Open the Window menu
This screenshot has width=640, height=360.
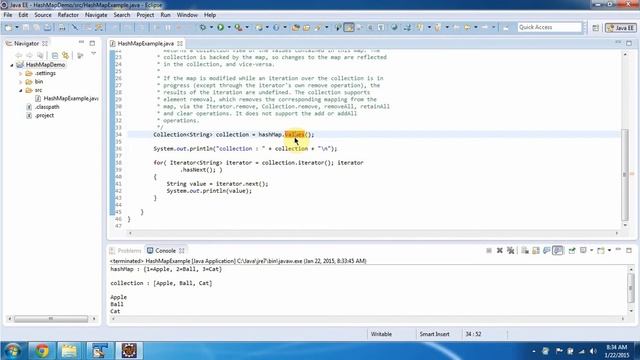pyautogui.click(x=187, y=15)
